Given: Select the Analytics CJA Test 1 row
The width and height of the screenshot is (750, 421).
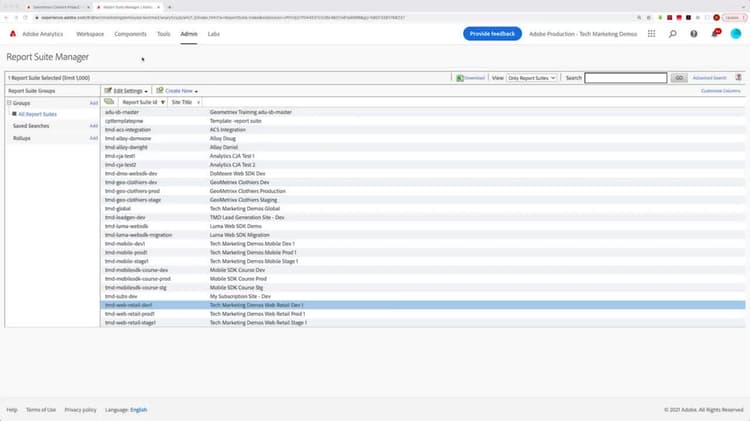Looking at the screenshot, I should pyautogui.click(x=423, y=156).
